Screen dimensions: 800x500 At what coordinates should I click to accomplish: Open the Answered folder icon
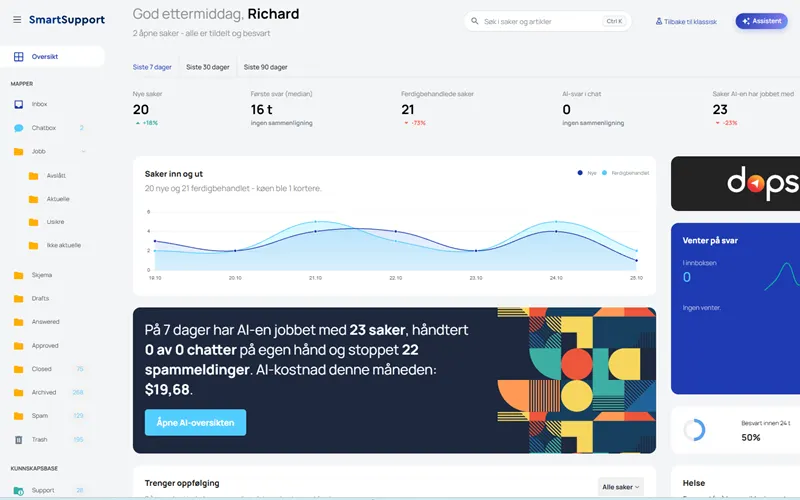(x=18, y=322)
